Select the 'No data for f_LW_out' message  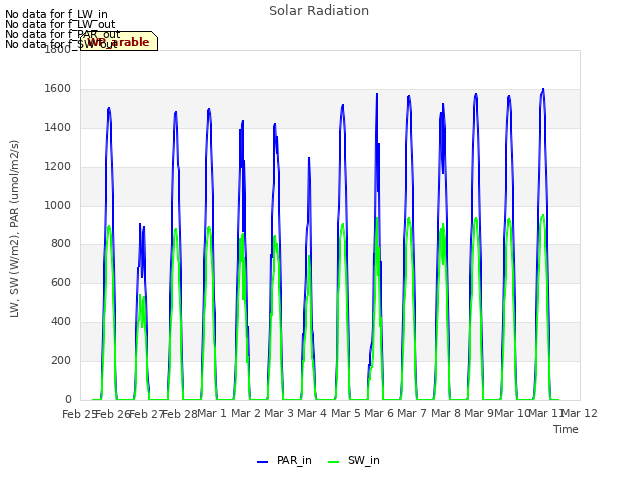(x=60, y=24)
